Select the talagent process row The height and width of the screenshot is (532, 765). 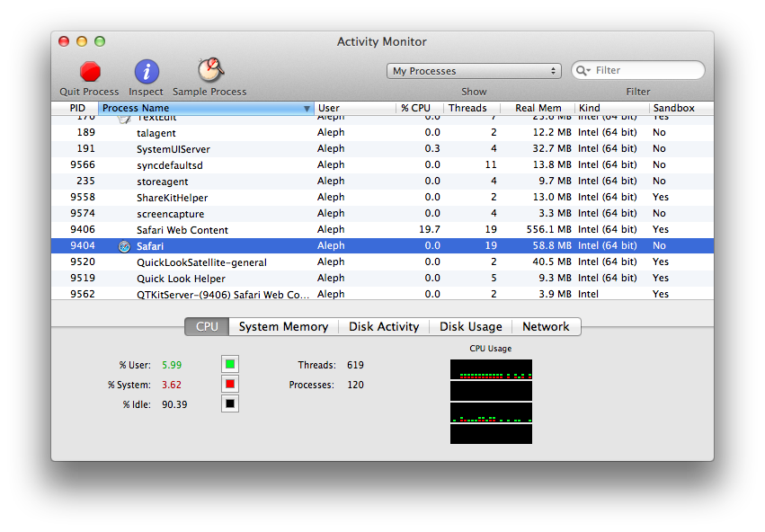(x=383, y=133)
